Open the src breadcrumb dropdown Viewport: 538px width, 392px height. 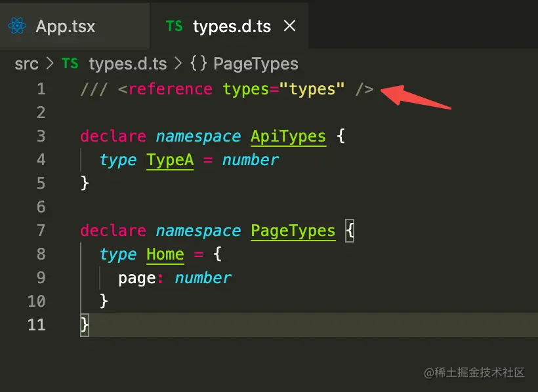pos(27,64)
